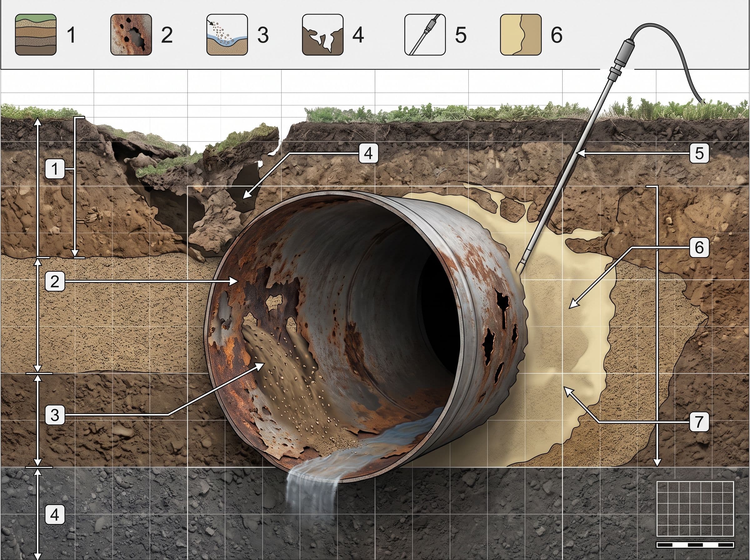This screenshot has width=750, height=560.
Task: Click left-side label 4 in the gray gravel layer
Action: [55, 515]
